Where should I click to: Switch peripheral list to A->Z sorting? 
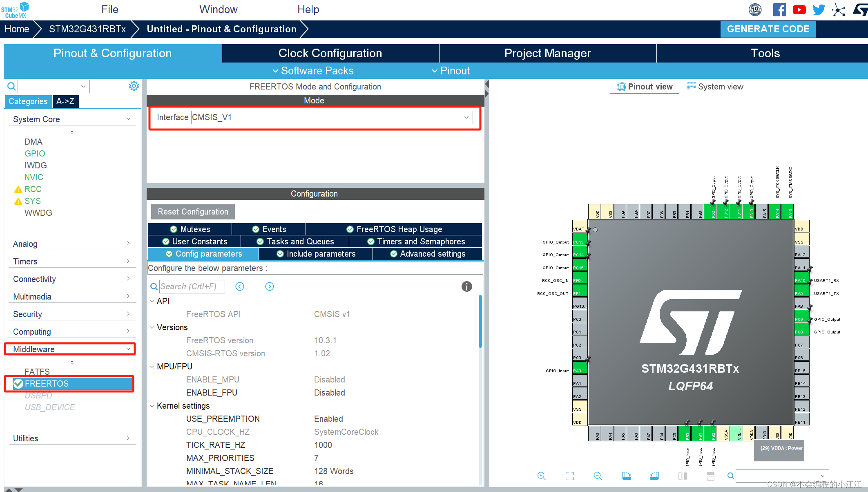[x=65, y=101]
